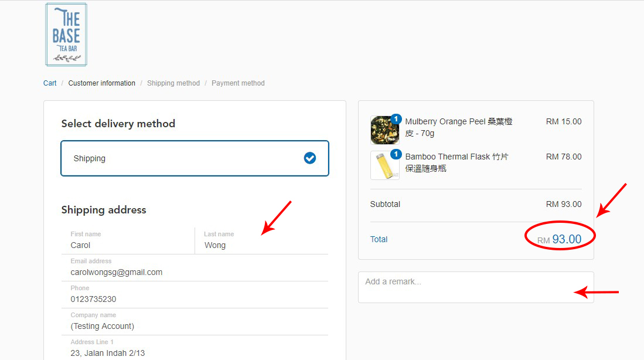Click the quantity badge on Bamboo Flask
The width and height of the screenshot is (644, 360).
(x=396, y=154)
